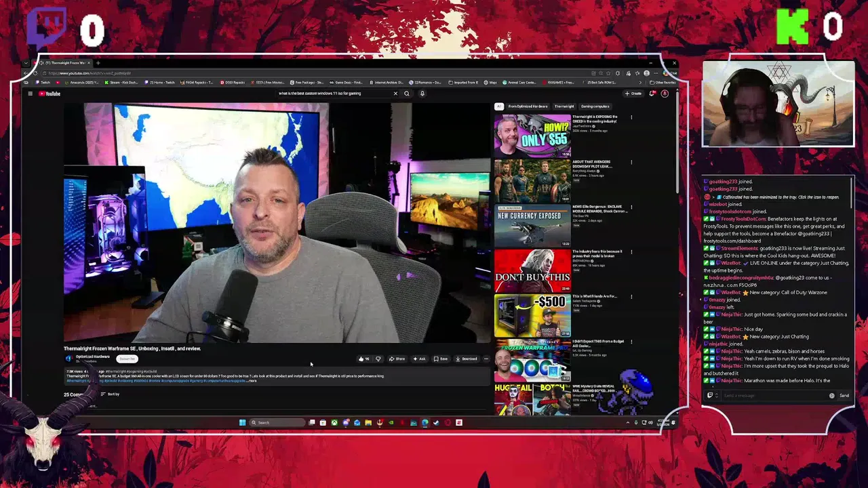Viewport: 868px width, 488px height.
Task: Click YouTube page vertical scrollbar
Action: click(x=676, y=142)
